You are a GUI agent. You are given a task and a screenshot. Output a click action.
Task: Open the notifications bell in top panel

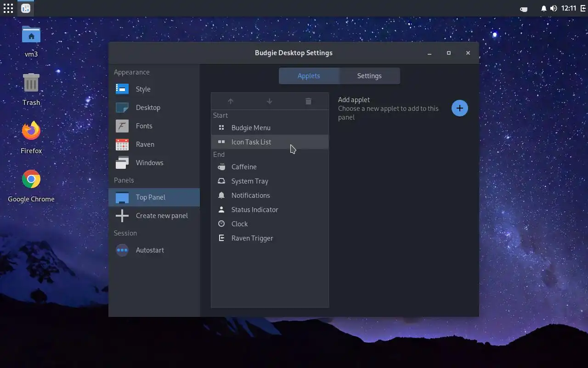[544, 8]
